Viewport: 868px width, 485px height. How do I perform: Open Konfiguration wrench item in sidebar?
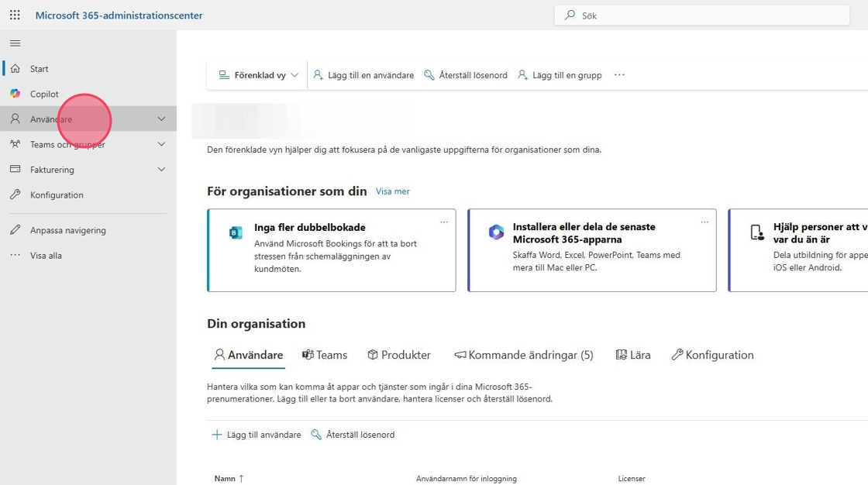pos(56,195)
